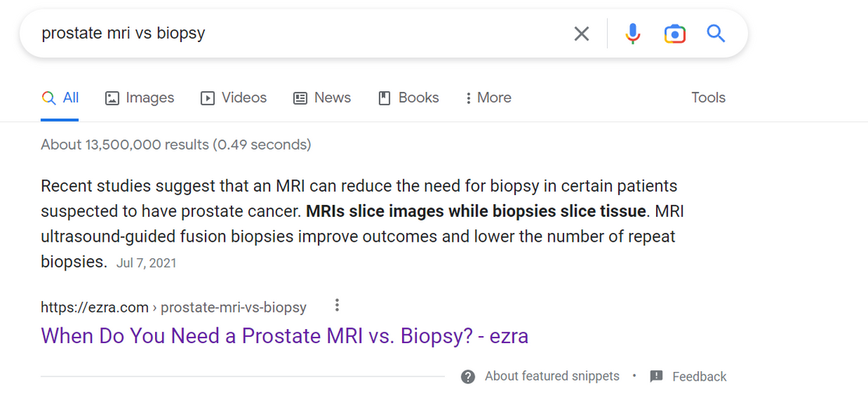Open three-dot options beside ezra.com result
The width and height of the screenshot is (868, 407).
337,306
